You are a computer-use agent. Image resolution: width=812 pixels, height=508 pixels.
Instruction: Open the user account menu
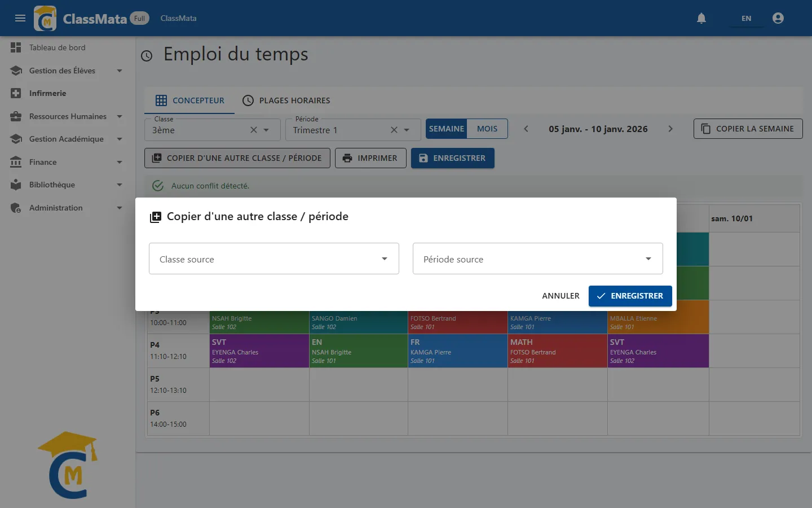[778, 18]
